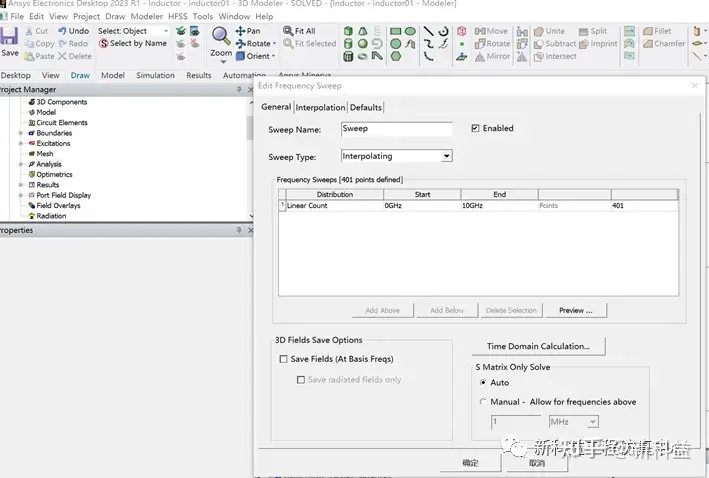Click the Fillet edges icon
This screenshot has width=709, height=478.
pos(648,31)
